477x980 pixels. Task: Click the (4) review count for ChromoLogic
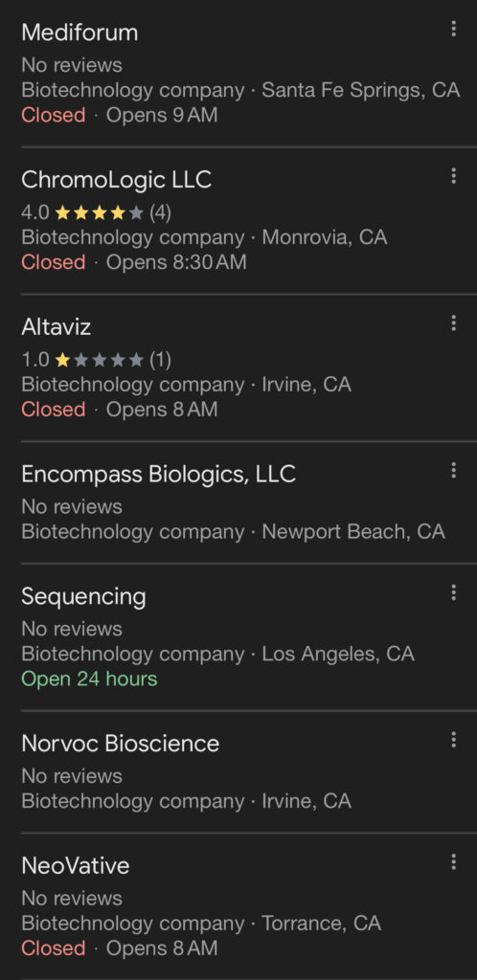[x=160, y=213]
